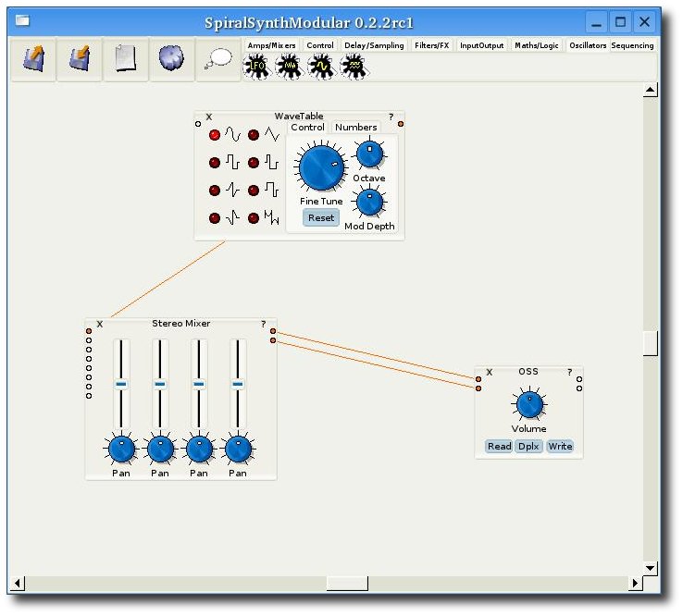Click the vertical scrollbar down arrow
The width and height of the screenshot is (683, 616).
click(650, 568)
